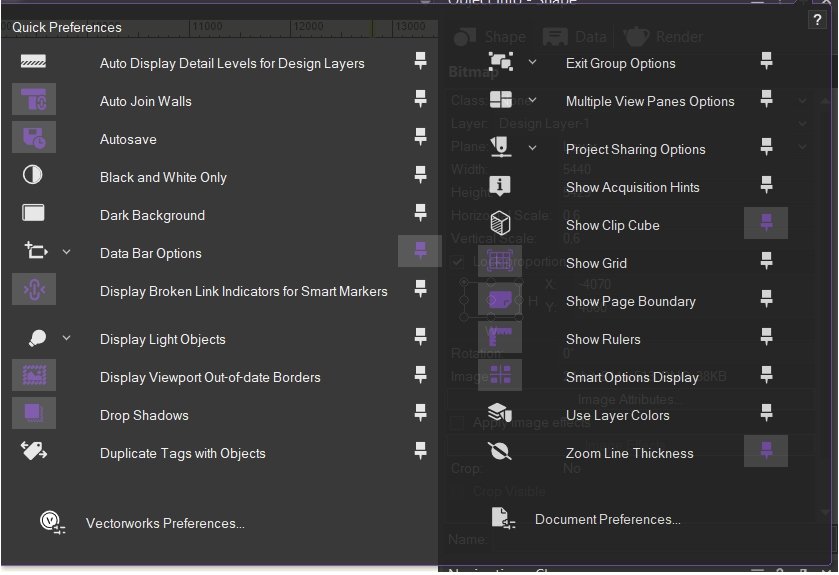This screenshot has width=839, height=575.
Task: Choose Drop Shadows from the preferences list
Action: (x=144, y=415)
